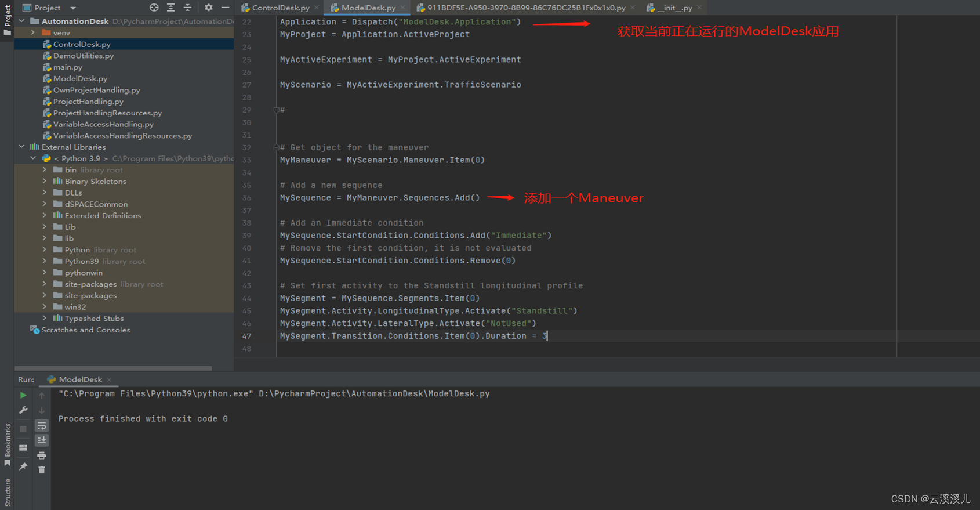Switch to ControlDesk.py editor tab

(x=281, y=8)
